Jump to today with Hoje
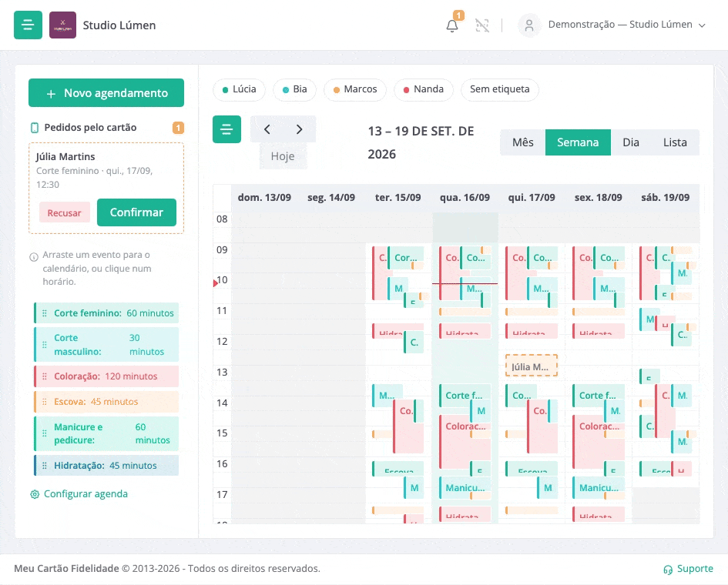The width and height of the screenshot is (728, 585). (283, 156)
